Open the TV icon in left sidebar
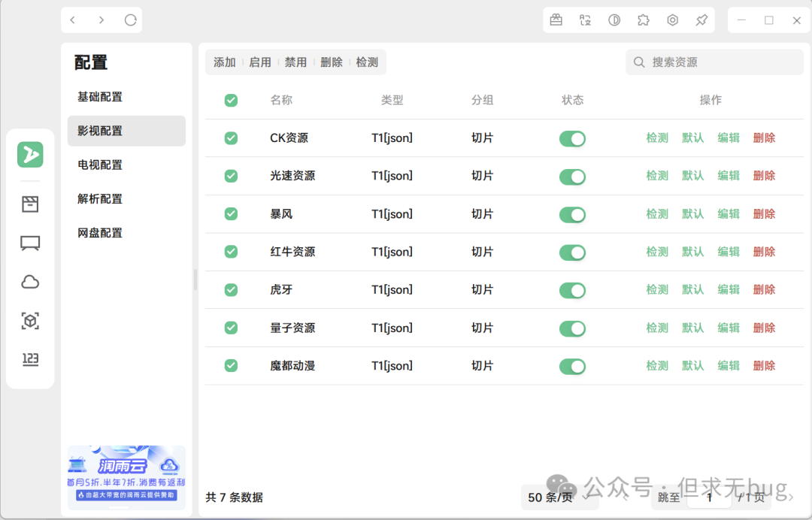This screenshot has width=812, height=520. click(30, 243)
